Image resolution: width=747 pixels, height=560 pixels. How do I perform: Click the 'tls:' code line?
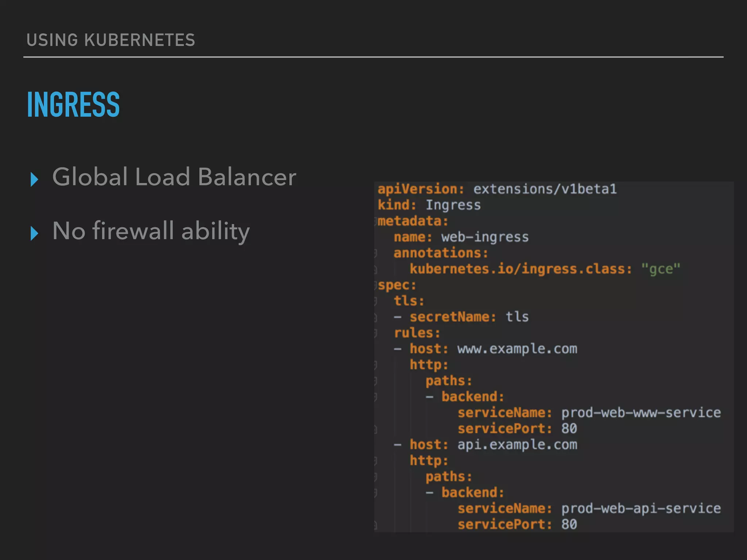(x=409, y=301)
